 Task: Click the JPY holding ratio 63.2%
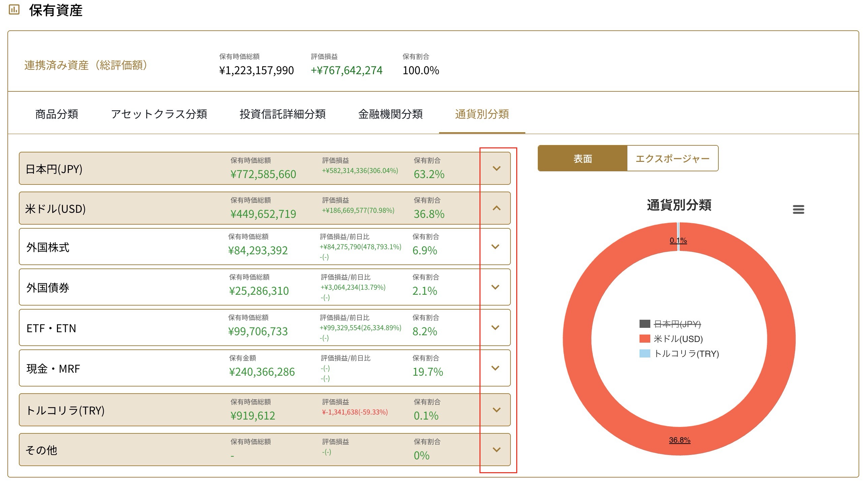(429, 174)
